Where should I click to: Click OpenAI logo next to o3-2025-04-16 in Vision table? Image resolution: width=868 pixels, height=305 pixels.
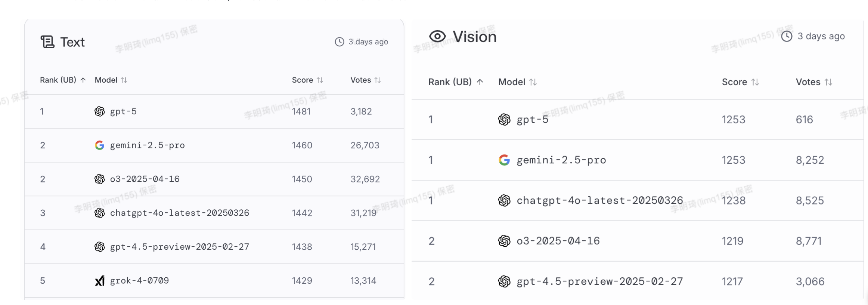(x=504, y=241)
